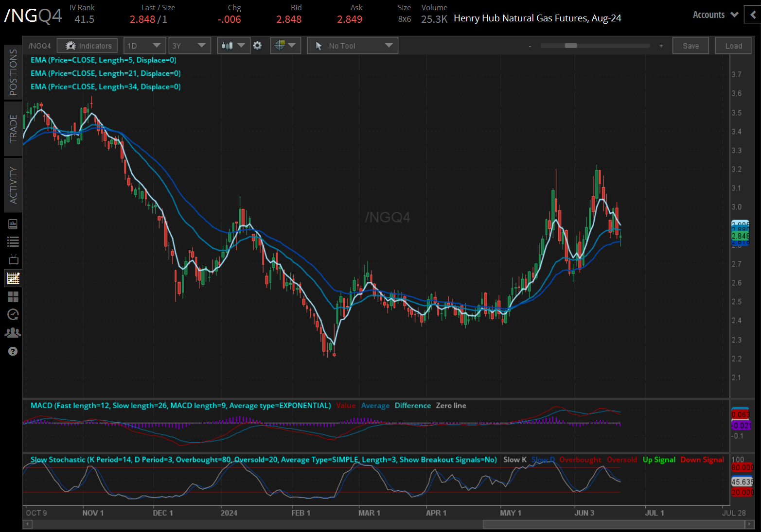Toggle the MACD Value plot
The image size is (761, 532).
(346, 405)
